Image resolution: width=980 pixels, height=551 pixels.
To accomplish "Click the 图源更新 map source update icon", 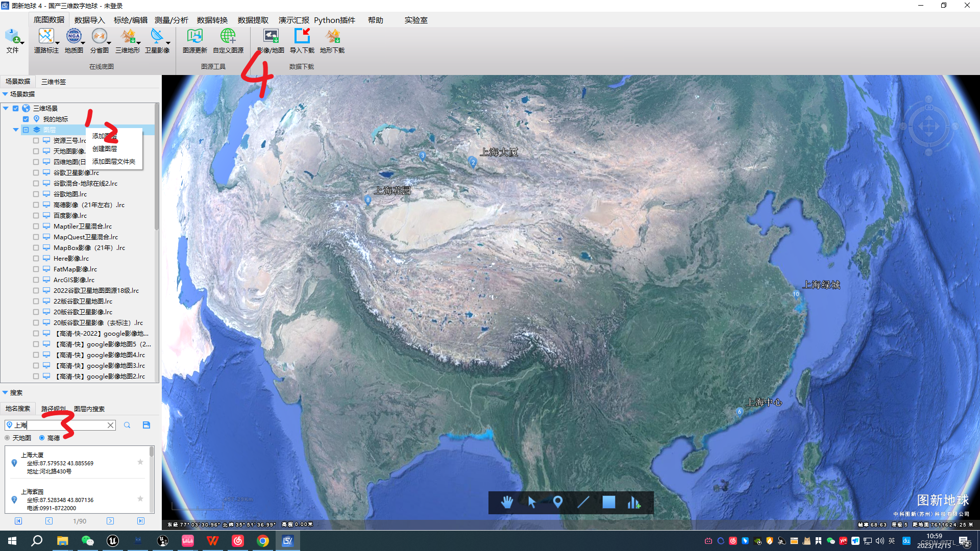I will point(194,37).
